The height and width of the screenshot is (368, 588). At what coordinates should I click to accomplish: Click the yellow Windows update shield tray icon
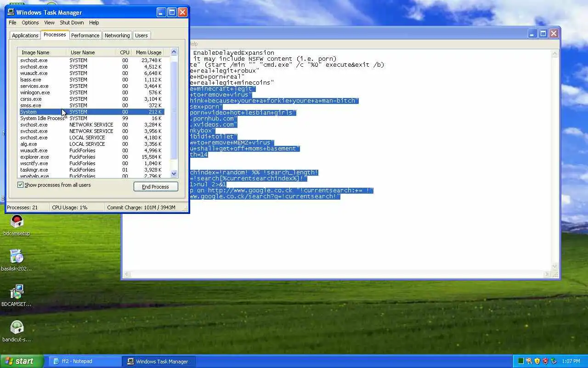[537, 361]
